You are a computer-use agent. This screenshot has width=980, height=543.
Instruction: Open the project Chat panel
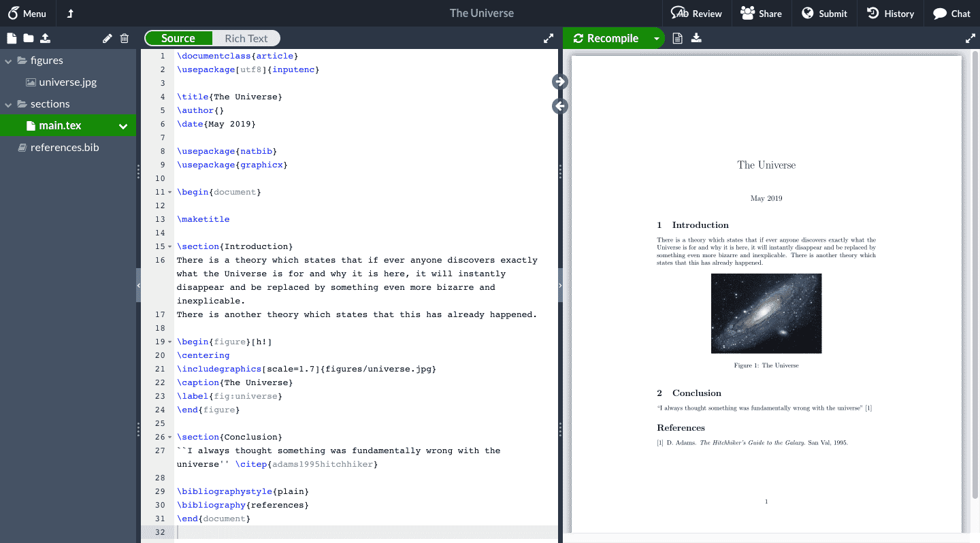(x=951, y=13)
